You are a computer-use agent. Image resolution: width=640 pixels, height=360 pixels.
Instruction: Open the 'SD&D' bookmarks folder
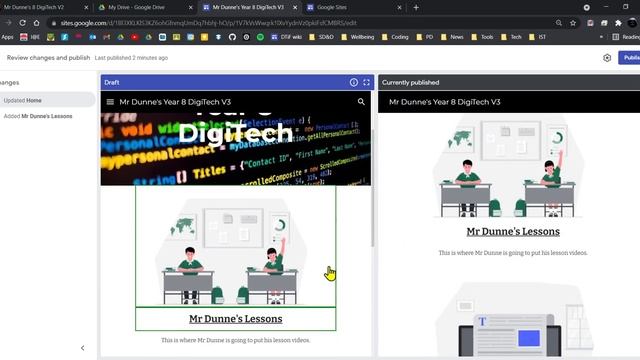click(321, 37)
